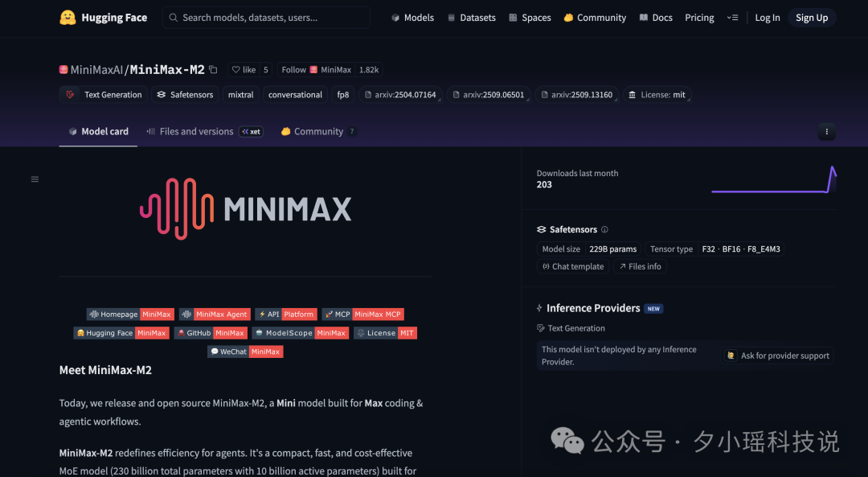This screenshot has width=868, height=477.
Task: Open the arxiv:2509.06501 tag
Action: [x=489, y=95]
